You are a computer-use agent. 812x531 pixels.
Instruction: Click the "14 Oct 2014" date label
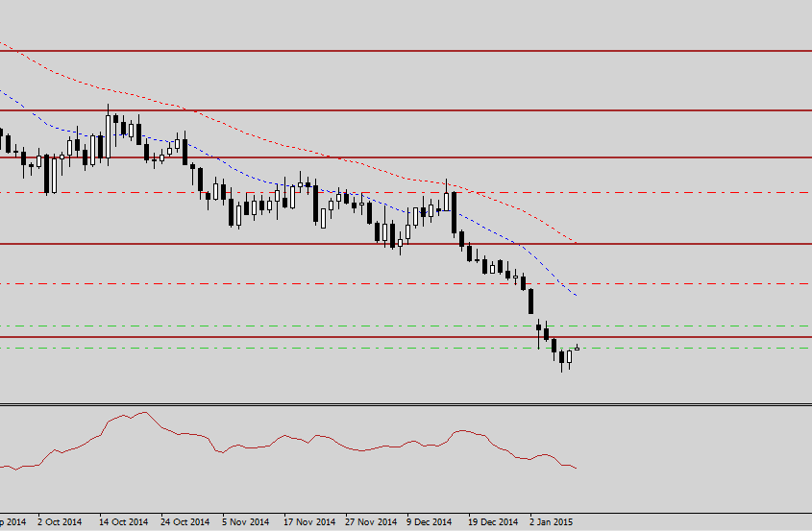click(123, 522)
